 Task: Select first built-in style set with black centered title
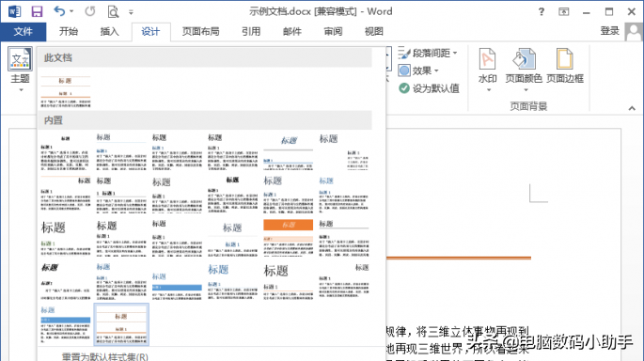65,152
